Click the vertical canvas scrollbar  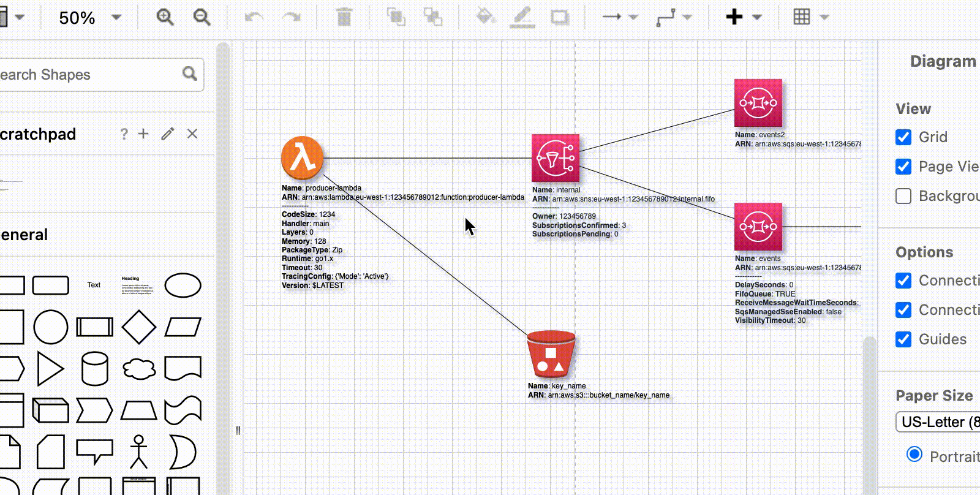pos(869,417)
